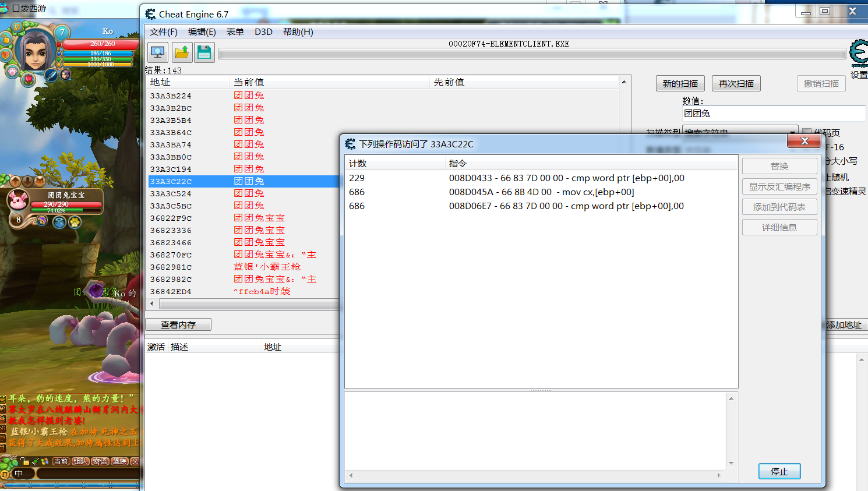Select the result row with address 3682981C
Viewport: 868px width, 491px height.
click(x=244, y=267)
